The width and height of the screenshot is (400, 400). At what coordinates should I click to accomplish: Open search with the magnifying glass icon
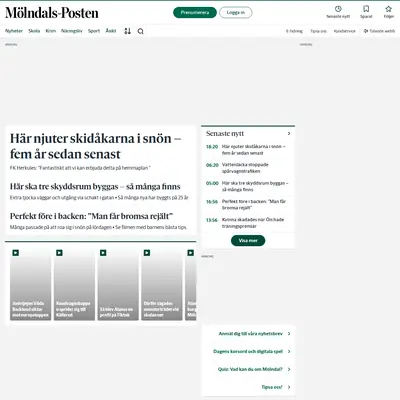click(x=141, y=31)
